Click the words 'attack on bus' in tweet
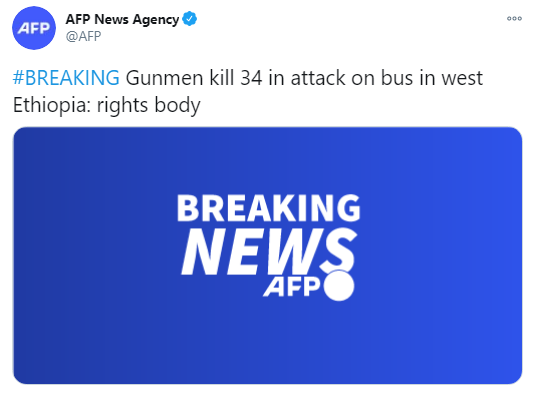 pyautogui.click(x=352, y=78)
